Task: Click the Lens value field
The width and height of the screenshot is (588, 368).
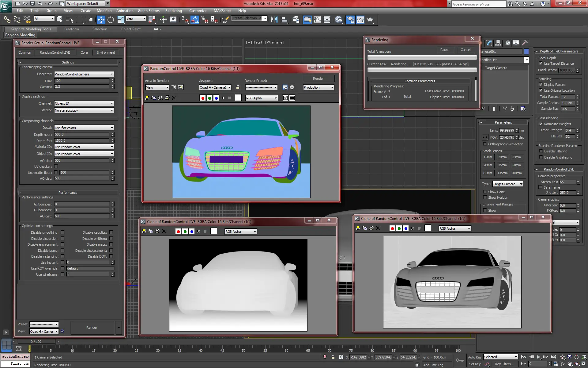Action: (507, 130)
